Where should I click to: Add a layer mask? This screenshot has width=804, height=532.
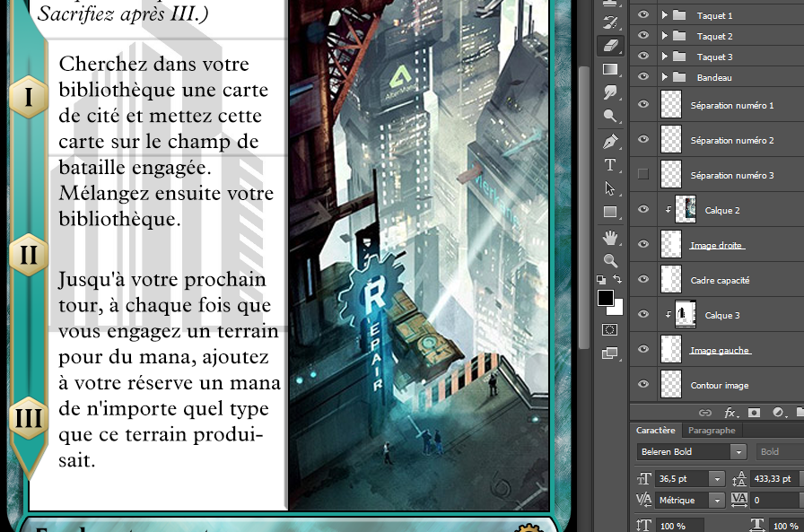pyautogui.click(x=754, y=413)
